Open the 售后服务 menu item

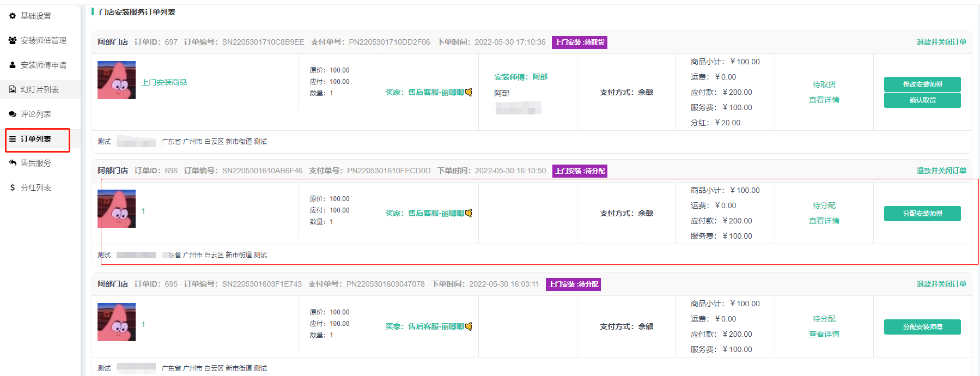(x=36, y=163)
